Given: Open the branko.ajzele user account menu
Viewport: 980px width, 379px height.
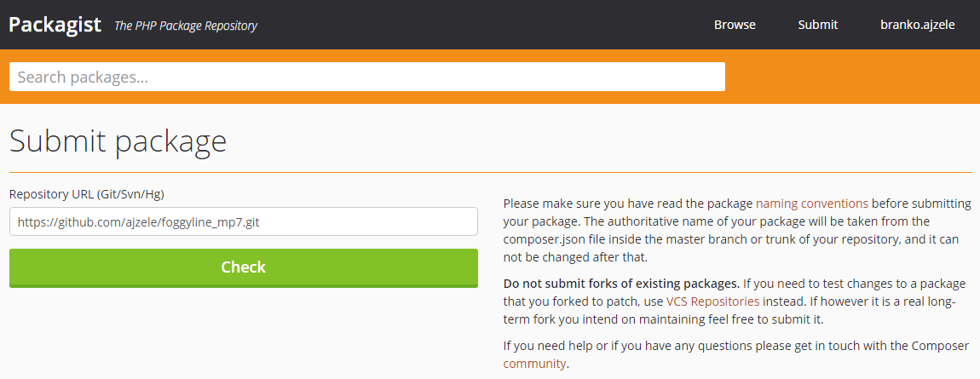Looking at the screenshot, I should (x=918, y=25).
